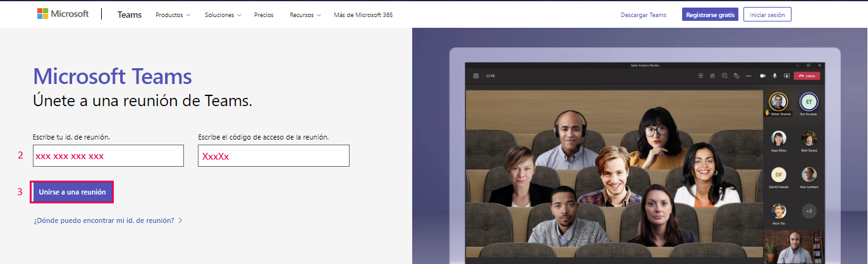Click the microphone icon in meeting toolbar
Image resolution: width=868 pixels, height=264 pixels.
(775, 76)
